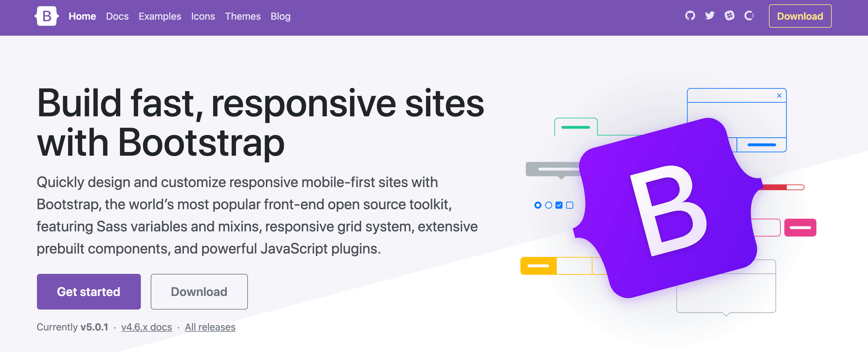
Task: Navigate to Examples menu item
Action: pos(159,16)
